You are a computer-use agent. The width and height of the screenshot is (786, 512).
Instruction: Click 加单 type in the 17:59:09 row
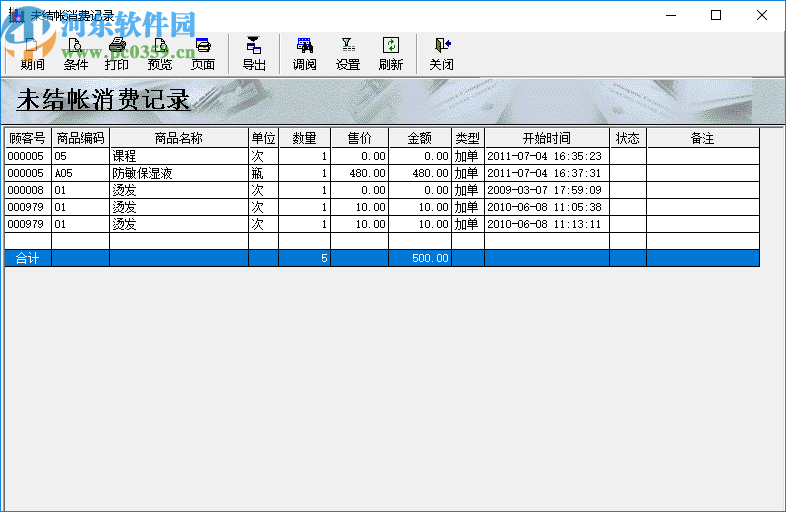coord(468,190)
